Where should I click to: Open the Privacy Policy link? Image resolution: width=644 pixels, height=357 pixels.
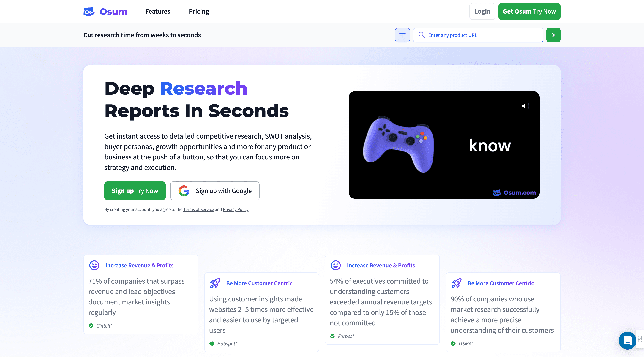pos(236,209)
